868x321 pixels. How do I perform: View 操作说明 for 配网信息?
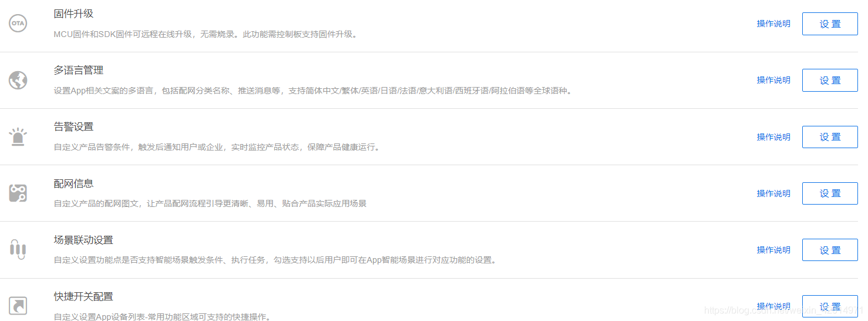point(773,193)
